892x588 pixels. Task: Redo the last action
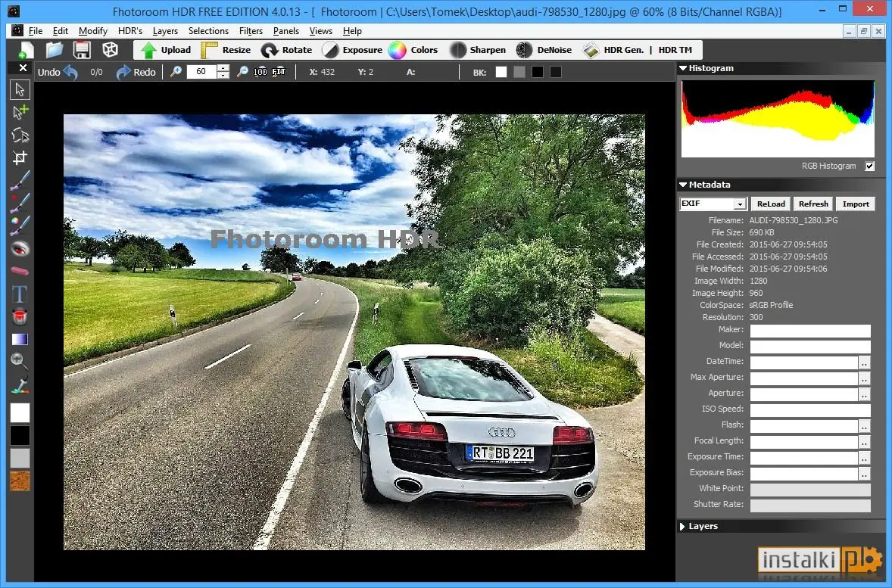click(136, 72)
